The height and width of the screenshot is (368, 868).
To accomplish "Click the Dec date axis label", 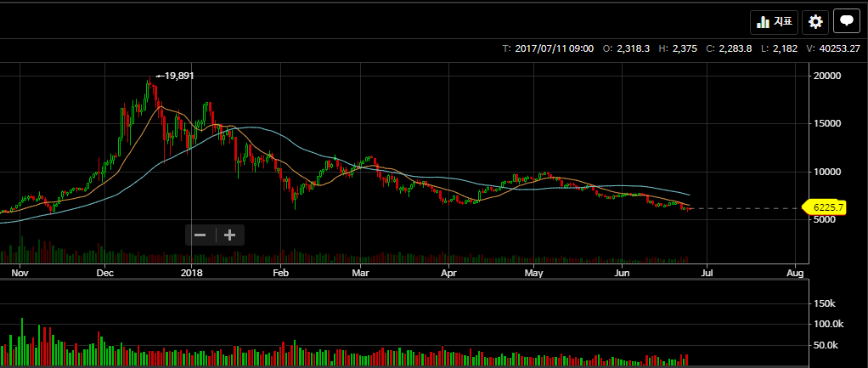I will (104, 273).
